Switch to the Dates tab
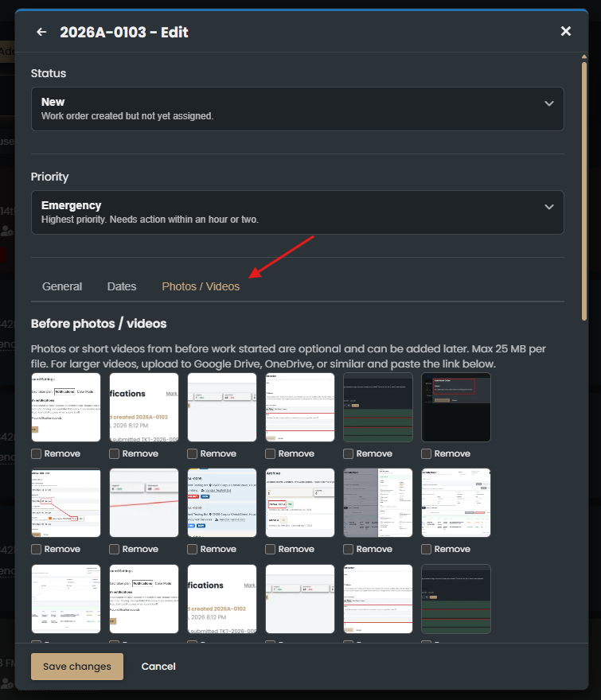This screenshot has height=700, width=601. [x=122, y=286]
